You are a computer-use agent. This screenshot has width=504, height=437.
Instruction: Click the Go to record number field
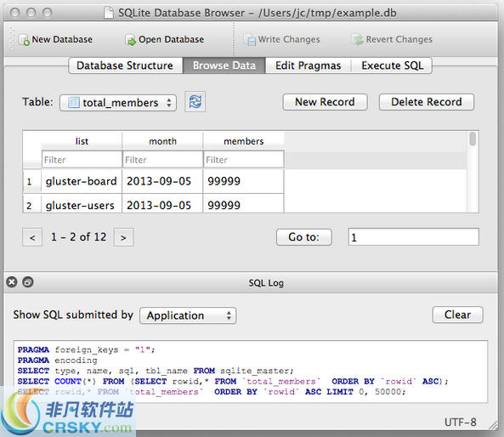click(x=413, y=237)
